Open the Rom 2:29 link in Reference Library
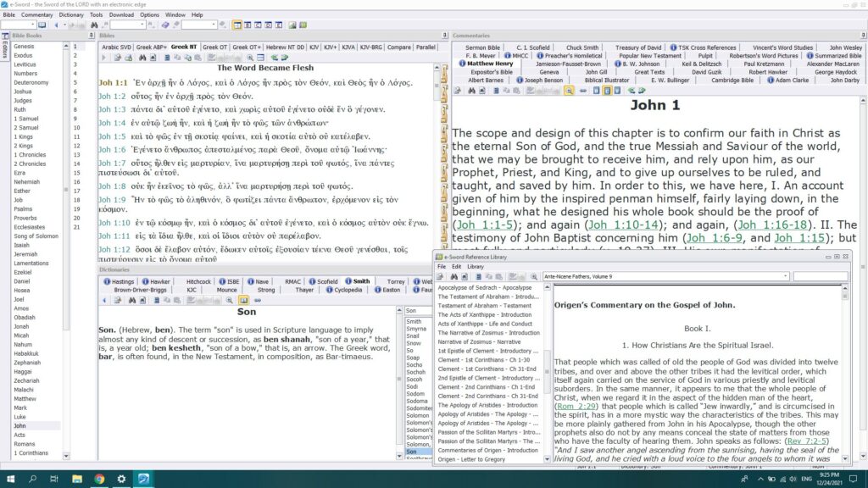The height and width of the screenshot is (488, 868). (x=576, y=406)
